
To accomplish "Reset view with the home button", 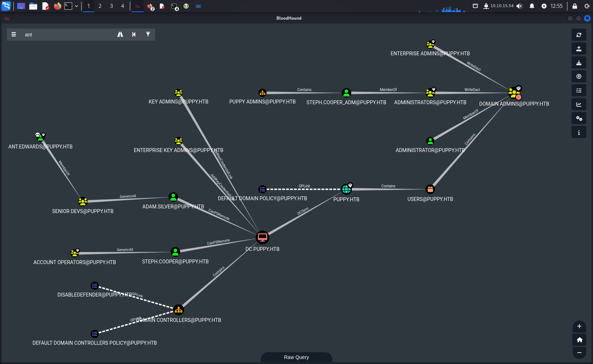I will (579, 340).
